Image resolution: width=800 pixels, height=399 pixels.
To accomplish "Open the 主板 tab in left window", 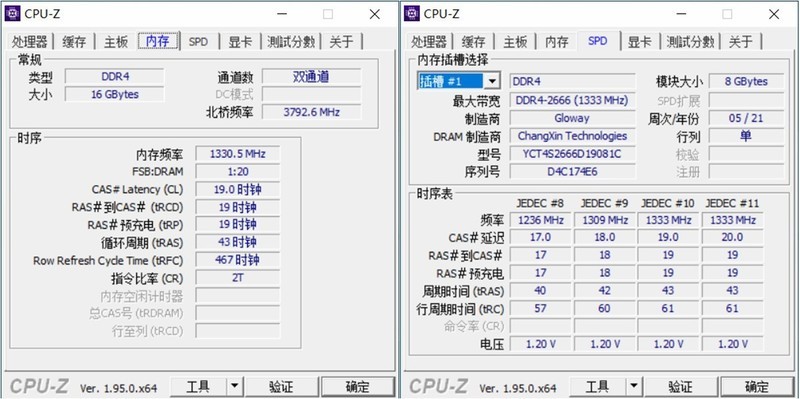I will pos(116,42).
